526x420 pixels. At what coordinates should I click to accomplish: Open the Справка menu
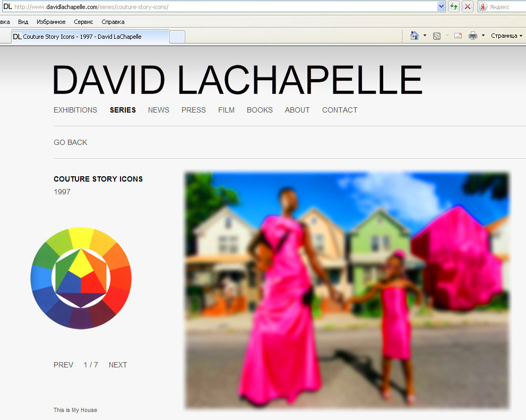point(113,22)
